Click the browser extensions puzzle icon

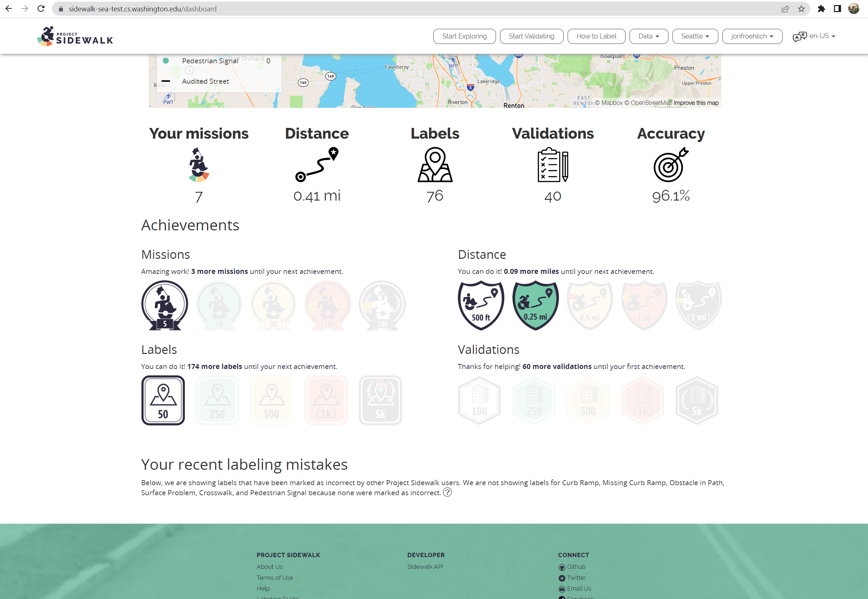821,9
